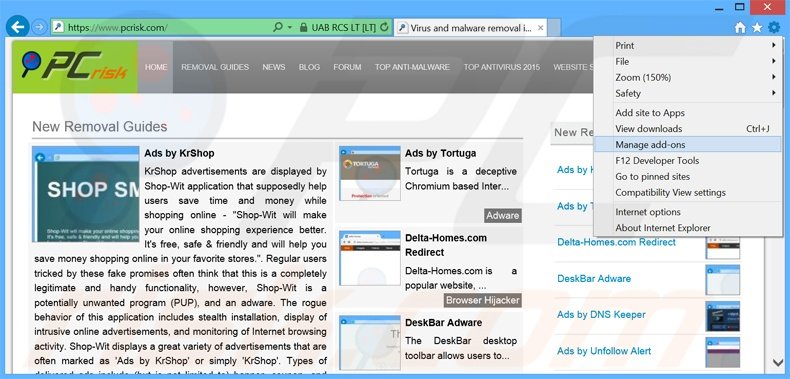Open F12 Developer Tools
790x379 pixels.
tap(688, 161)
